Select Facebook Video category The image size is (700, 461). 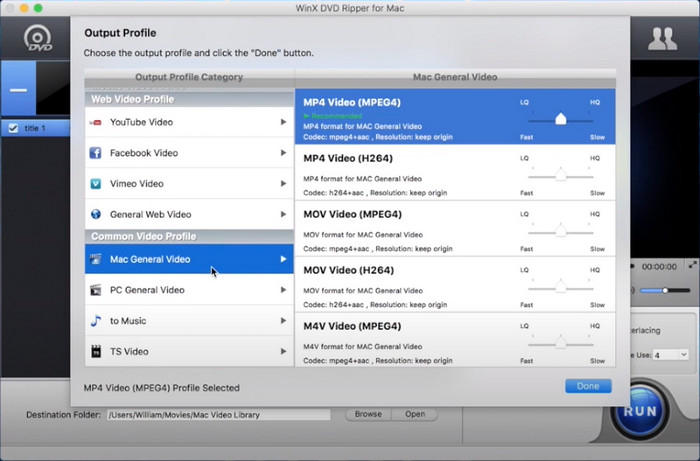(x=189, y=153)
